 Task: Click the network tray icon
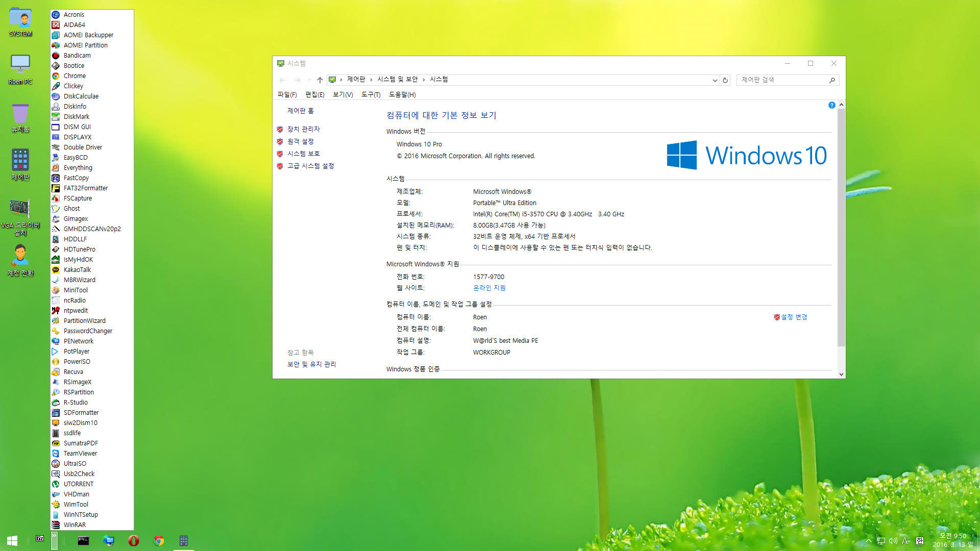pyautogui.click(x=881, y=541)
